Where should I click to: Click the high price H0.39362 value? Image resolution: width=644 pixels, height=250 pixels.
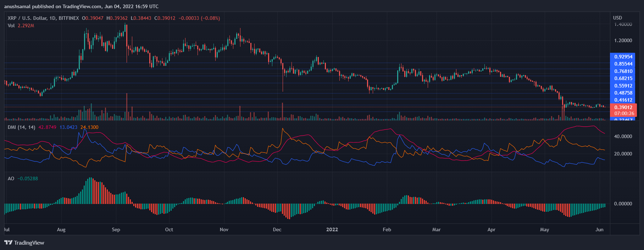pos(117,18)
